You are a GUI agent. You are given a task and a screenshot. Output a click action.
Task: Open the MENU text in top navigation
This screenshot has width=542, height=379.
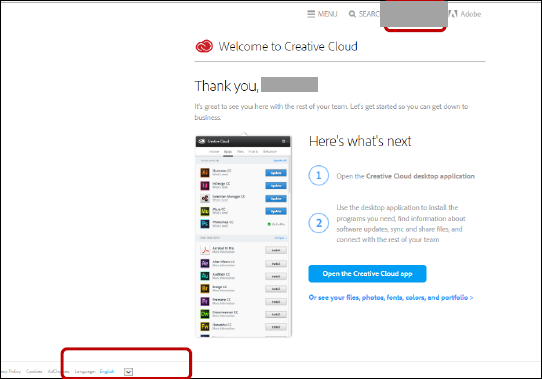(327, 14)
